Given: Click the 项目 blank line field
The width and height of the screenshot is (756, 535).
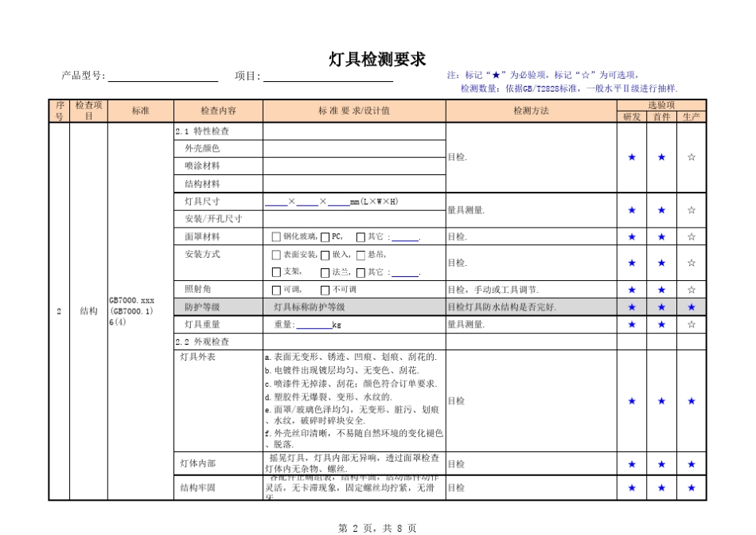Looking at the screenshot, I should tap(329, 76).
